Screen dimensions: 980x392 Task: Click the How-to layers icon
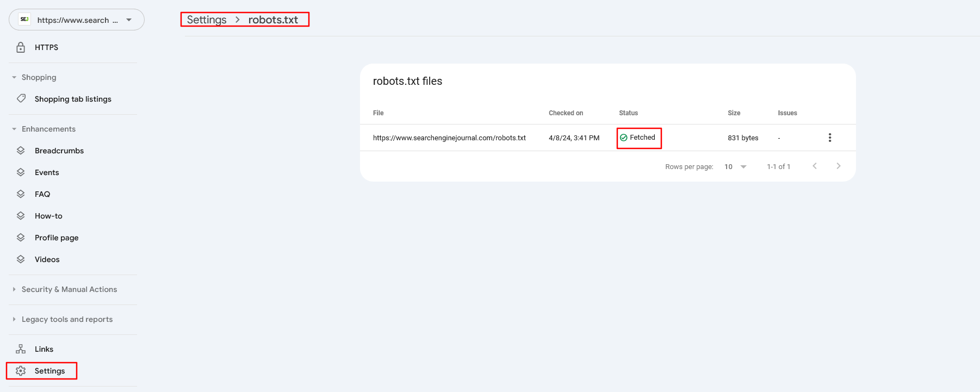[x=21, y=216]
